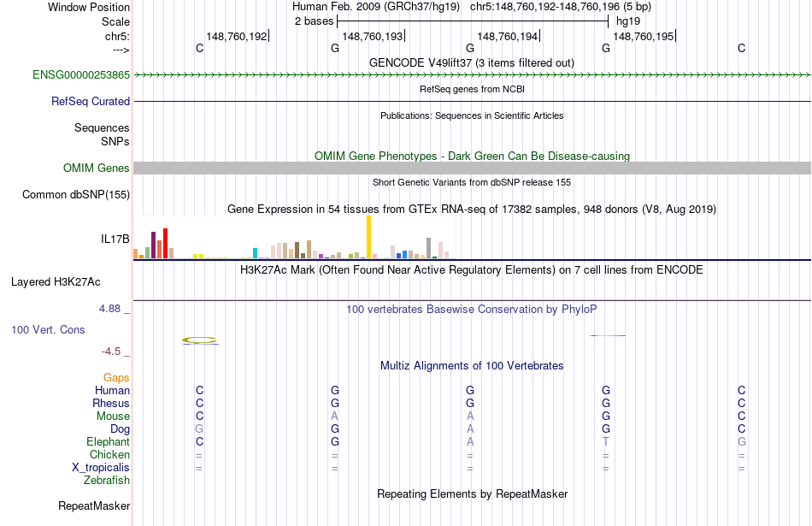Click the Rhesus species label
The width and height of the screenshot is (812, 526).
pyautogui.click(x=111, y=403)
